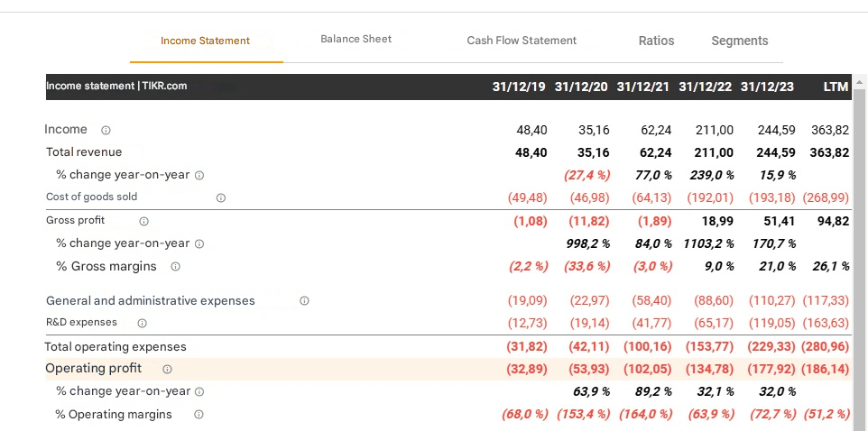Click info icon next to Gross profit
Image resolution: width=868 pixels, height=431 pixels.
(x=144, y=221)
